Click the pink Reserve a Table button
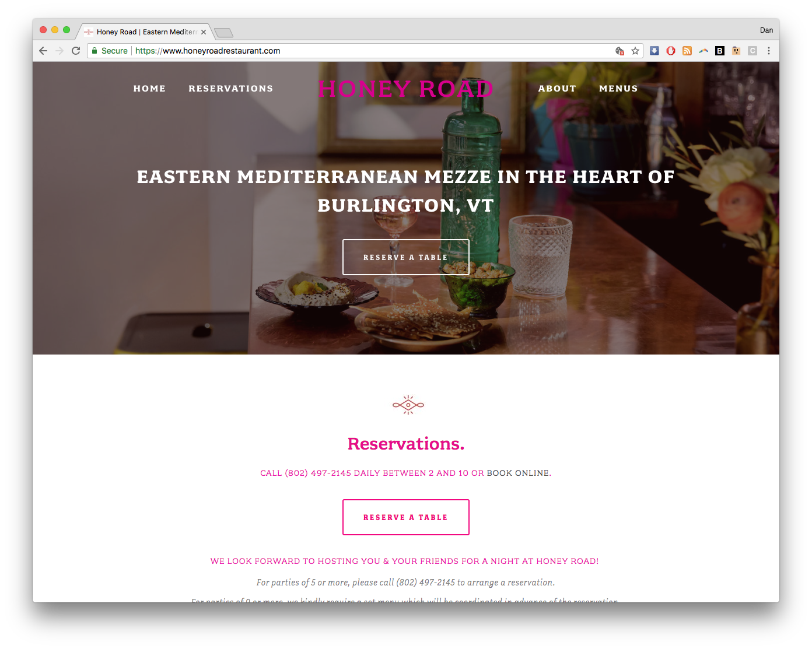The width and height of the screenshot is (812, 649). (406, 517)
